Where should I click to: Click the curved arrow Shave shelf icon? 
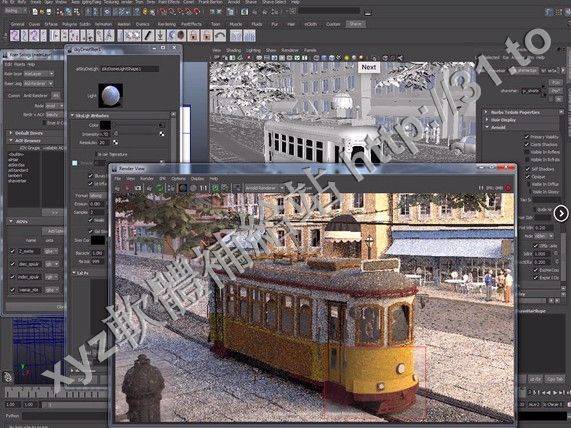[x=220, y=36]
